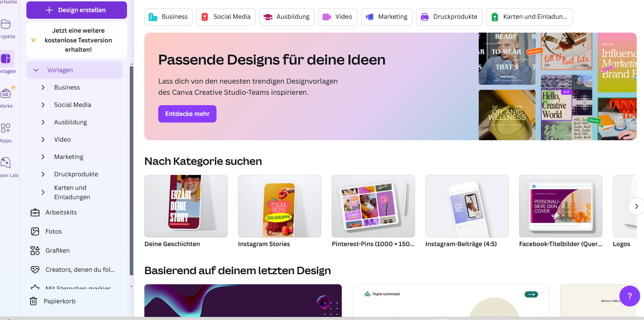Click the arrow icon on Thynk Unlimited template
This screenshot has width=644, height=320.
click(x=531, y=294)
